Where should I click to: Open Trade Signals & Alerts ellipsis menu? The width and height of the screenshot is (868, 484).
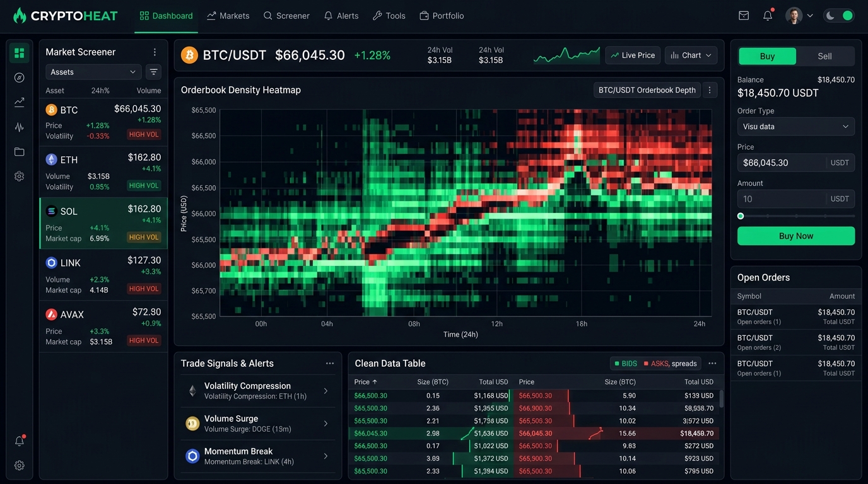[x=330, y=364]
